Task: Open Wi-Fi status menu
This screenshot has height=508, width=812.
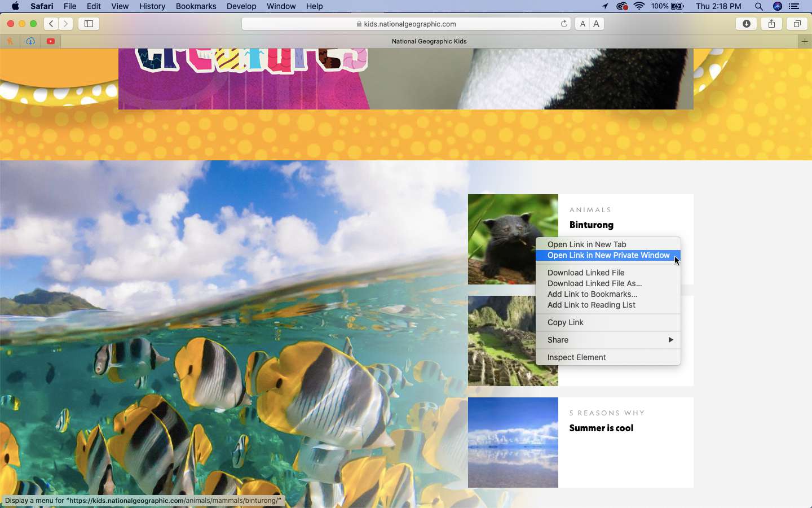Action: [x=639, y=6]
